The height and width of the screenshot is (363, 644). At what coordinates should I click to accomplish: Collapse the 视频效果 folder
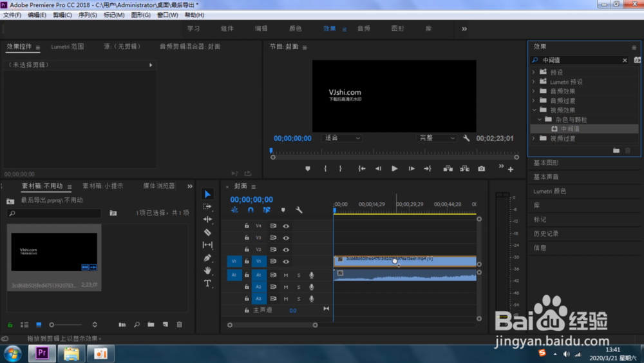[x=534, y=110]
